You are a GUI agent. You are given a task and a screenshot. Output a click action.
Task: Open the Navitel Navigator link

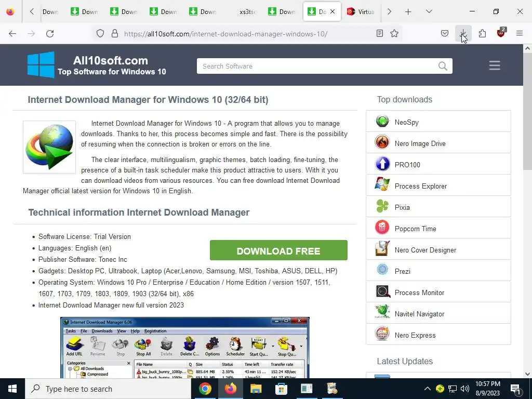pyautogui.click(x=419, y=314)
